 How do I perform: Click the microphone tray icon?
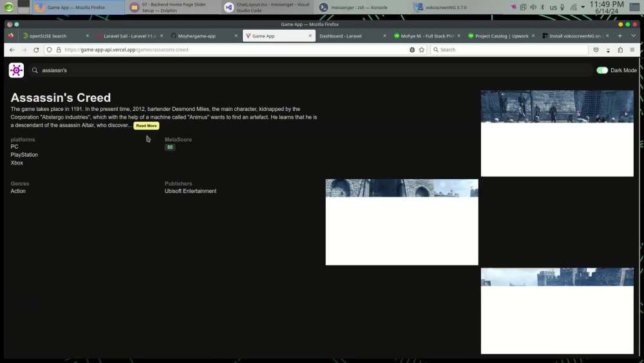click(x=562, y=7)
